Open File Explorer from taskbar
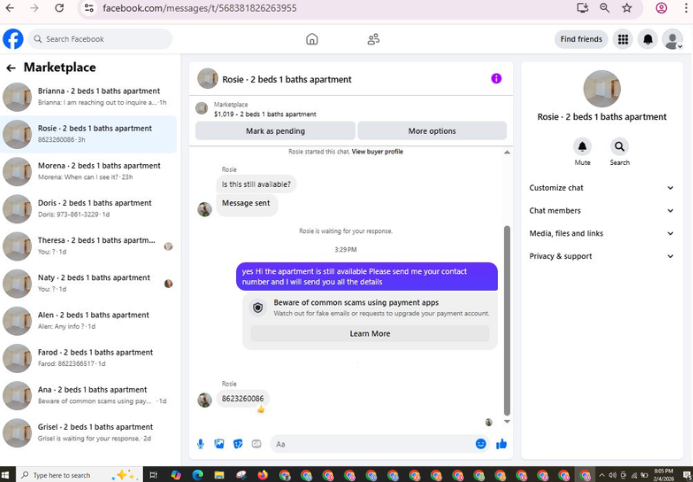This screenshot has height=482, width=693. (219, 475)
